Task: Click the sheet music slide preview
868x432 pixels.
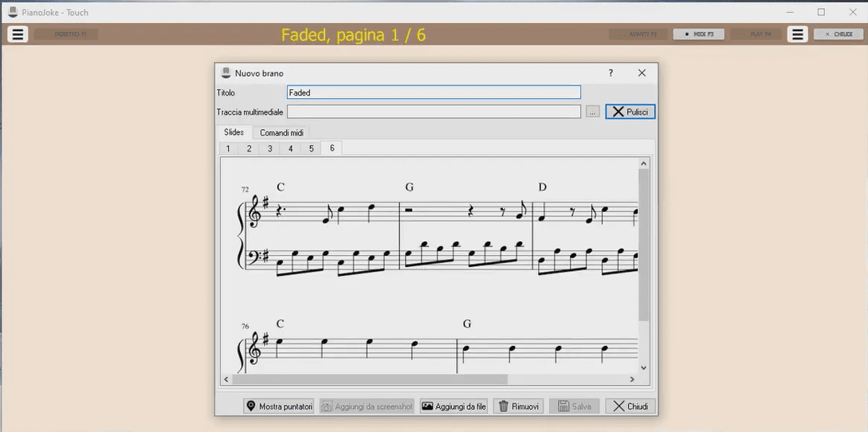Action: 429,266
